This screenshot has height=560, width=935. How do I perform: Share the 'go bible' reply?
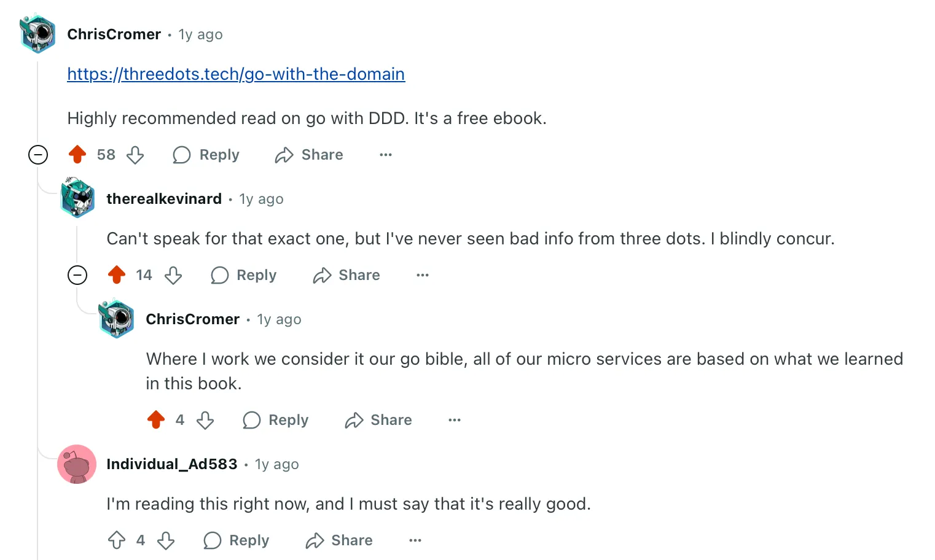(x=378, y=420)
